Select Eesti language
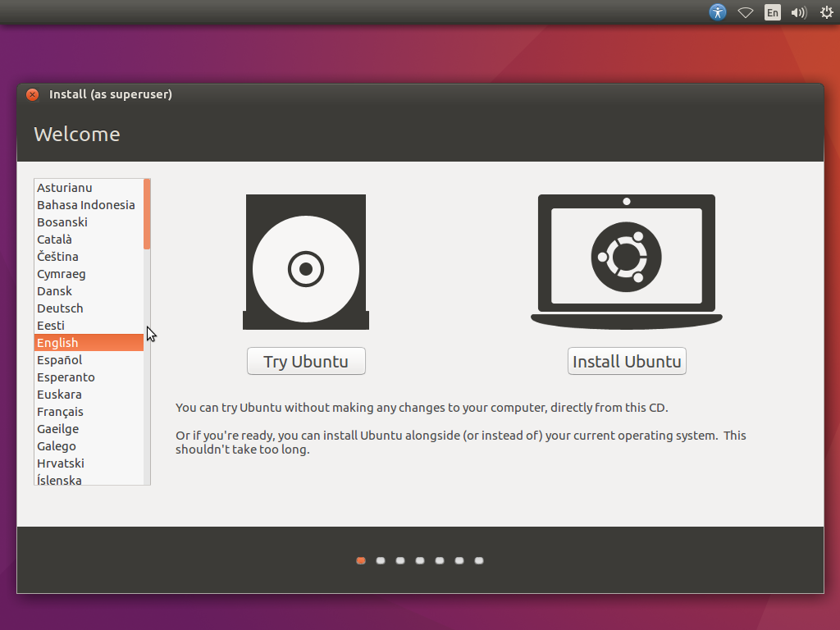 pos(89,325)
